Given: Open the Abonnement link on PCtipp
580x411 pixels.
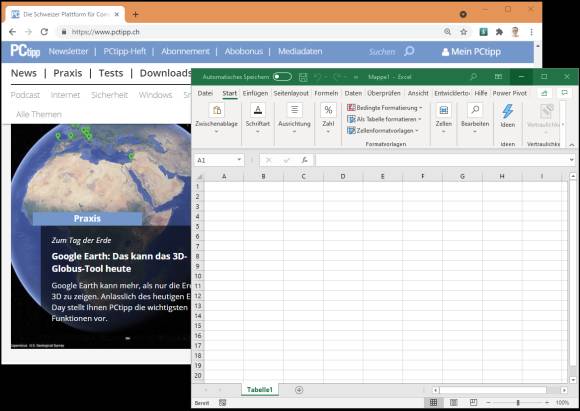Looking at the screenshot, I should click(185, 51).
